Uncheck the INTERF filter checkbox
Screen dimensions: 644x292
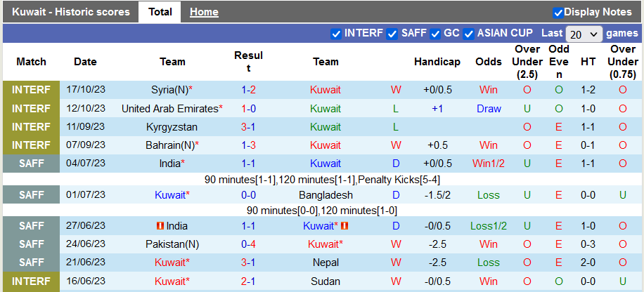[x=336, y=34]
